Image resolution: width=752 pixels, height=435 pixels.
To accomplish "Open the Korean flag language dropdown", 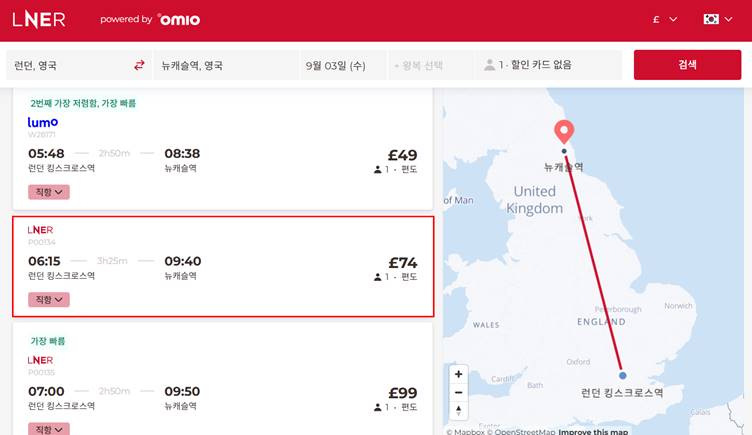I will point(717,20).
